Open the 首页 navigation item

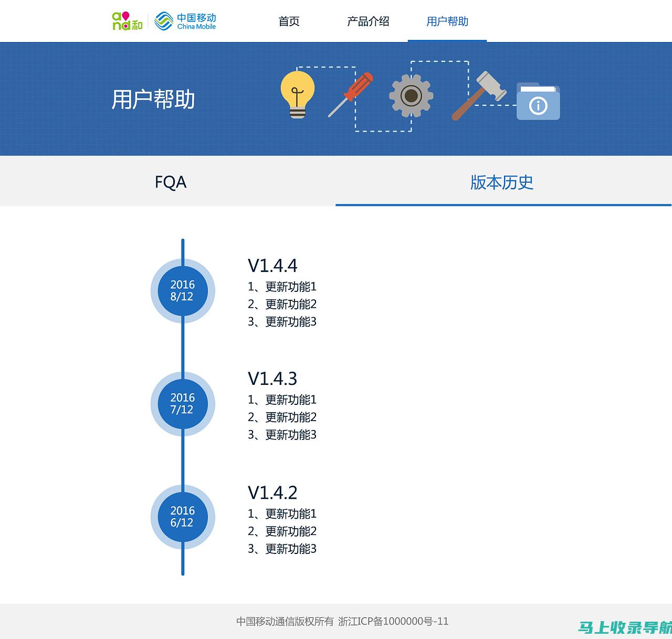coord(289,22)
